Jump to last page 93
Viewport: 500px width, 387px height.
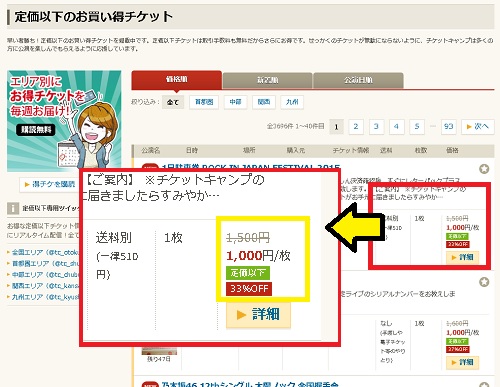449,127
